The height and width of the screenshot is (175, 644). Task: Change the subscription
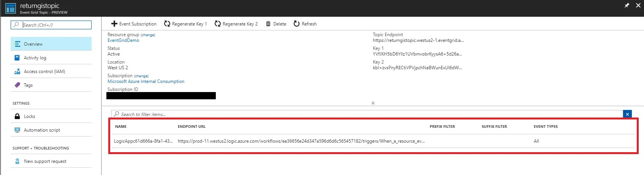click(x=141, y=76)
